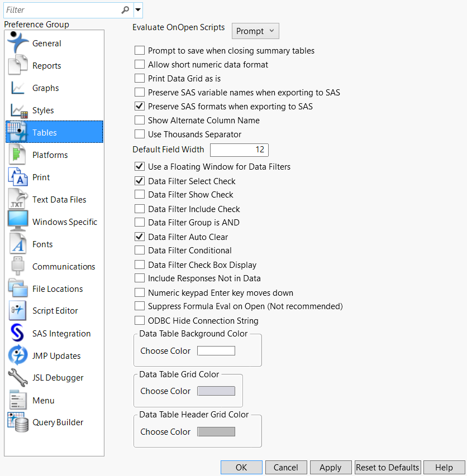Uncheck Data Filter Auto Clear

[140, 237]
